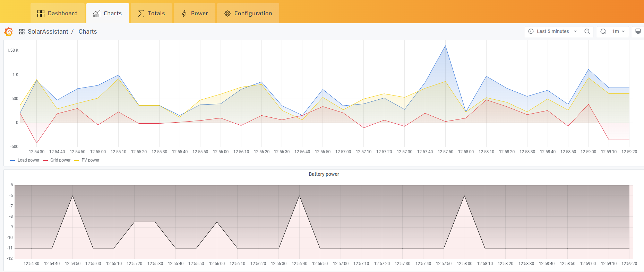The width and height of the screenshot is (644, 272).
Task: Click the cycle view mode monitor icon
Action: 638,31
